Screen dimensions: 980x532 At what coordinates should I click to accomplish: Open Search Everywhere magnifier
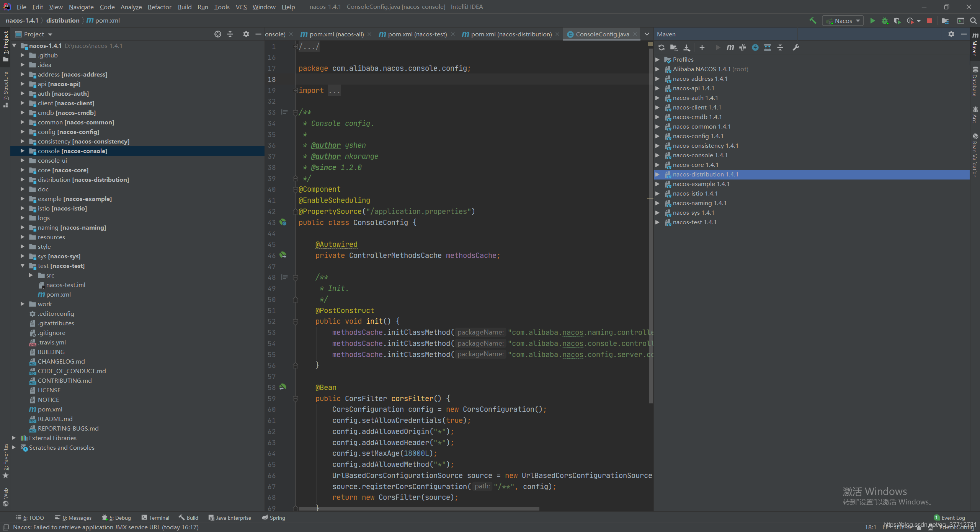coord(973,21)
